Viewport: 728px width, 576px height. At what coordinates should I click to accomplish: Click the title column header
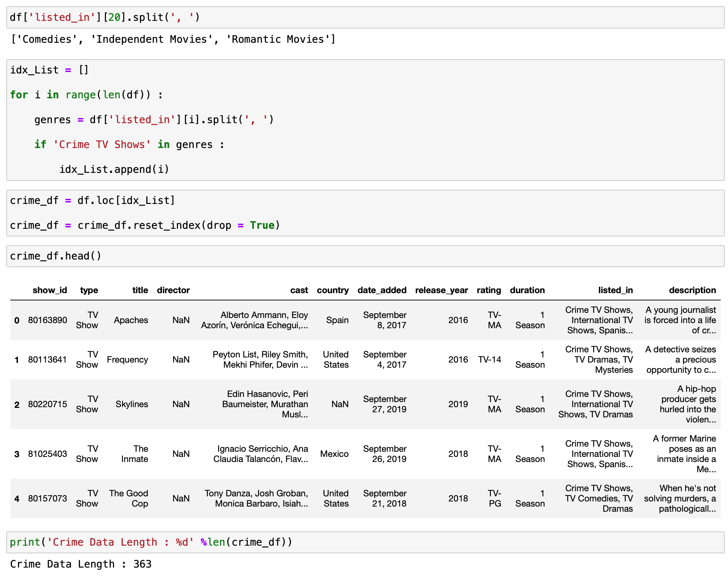coord(140,290)
